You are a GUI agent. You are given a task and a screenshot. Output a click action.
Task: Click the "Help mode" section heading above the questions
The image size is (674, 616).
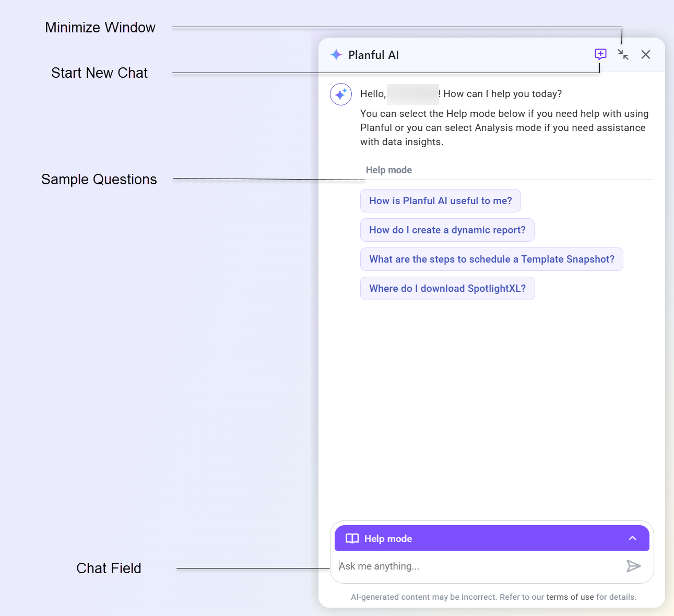tap(389, 170)
